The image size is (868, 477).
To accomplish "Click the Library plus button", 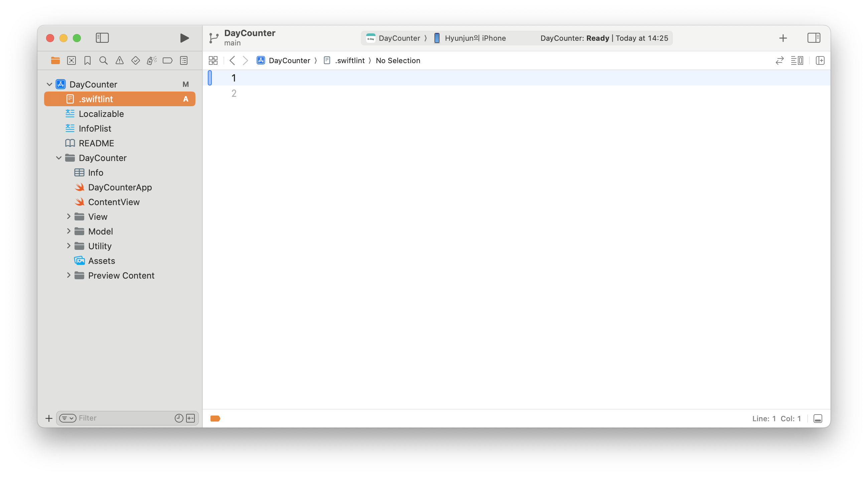I will coord(783,38).
